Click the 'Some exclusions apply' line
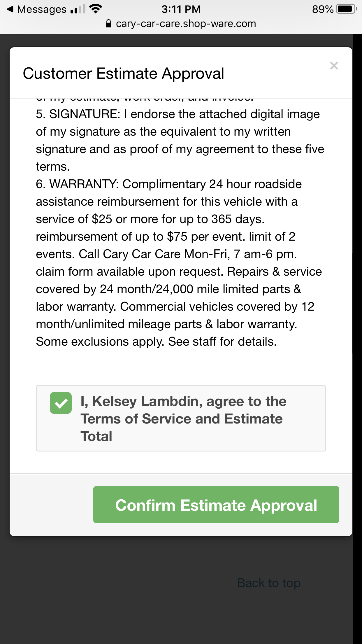This screenshot has width=362, height=644. click(x=156, y=342)
